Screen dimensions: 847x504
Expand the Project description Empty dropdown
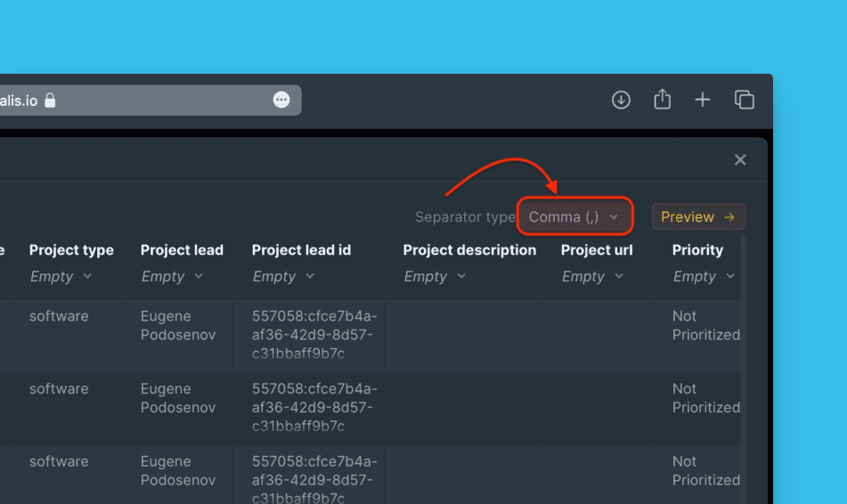[x=435, y=277]
